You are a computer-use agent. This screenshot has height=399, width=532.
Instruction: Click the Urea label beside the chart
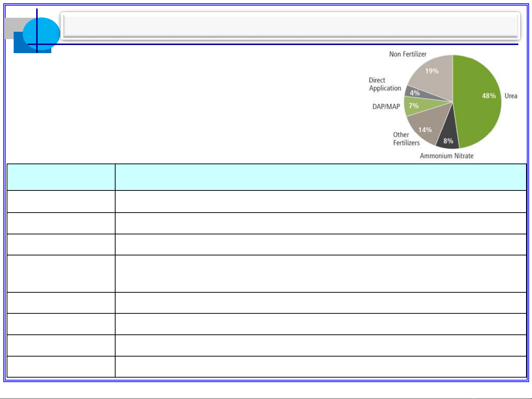coord(511,96)
